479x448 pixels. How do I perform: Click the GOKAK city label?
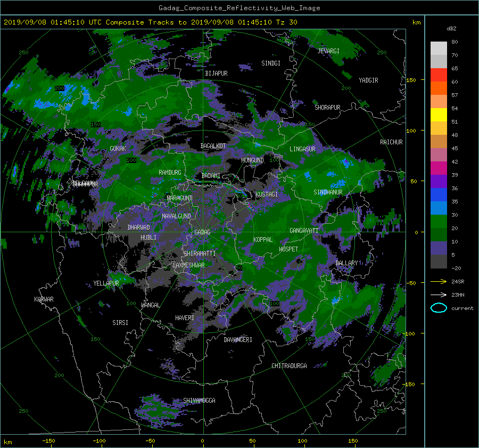[x=118, y=148]
